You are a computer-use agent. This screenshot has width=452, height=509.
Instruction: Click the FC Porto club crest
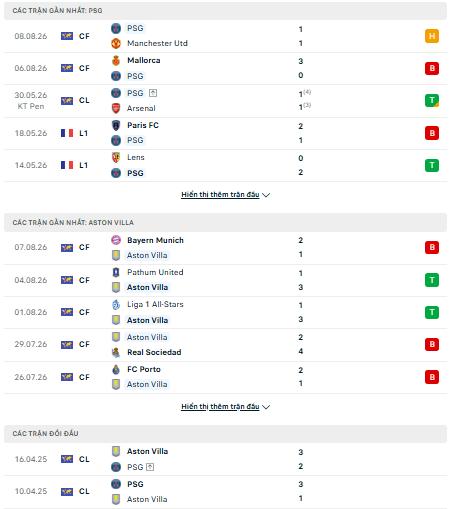tap(116, 369)
